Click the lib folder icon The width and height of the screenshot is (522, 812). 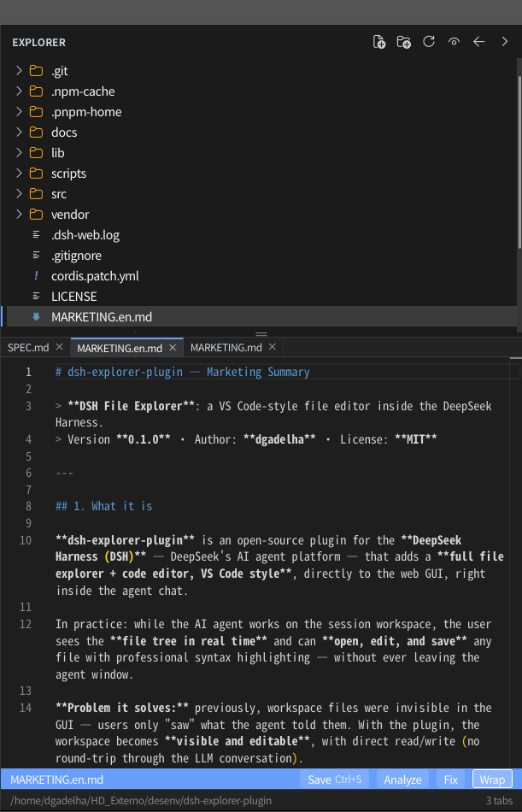coord(36,153)
